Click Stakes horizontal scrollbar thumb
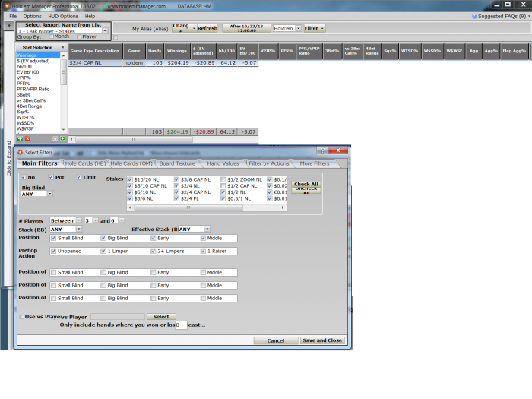This screenshot has width=532, height=399. (188, 207)
